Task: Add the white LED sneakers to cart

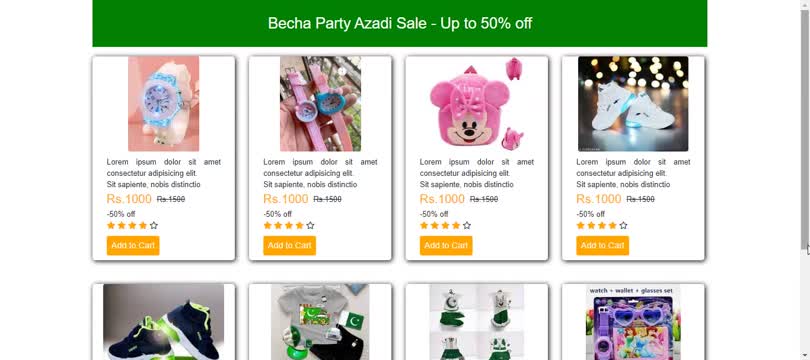Action: 603,245
